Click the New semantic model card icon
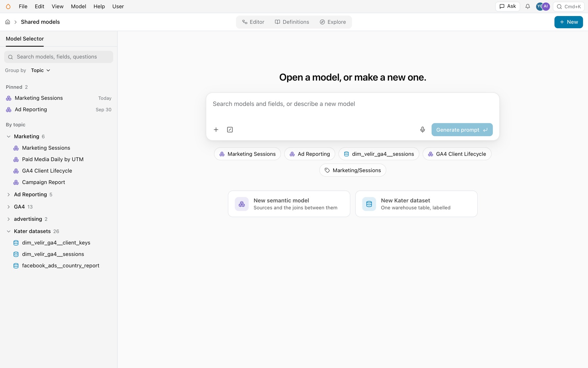 [242, 204]
